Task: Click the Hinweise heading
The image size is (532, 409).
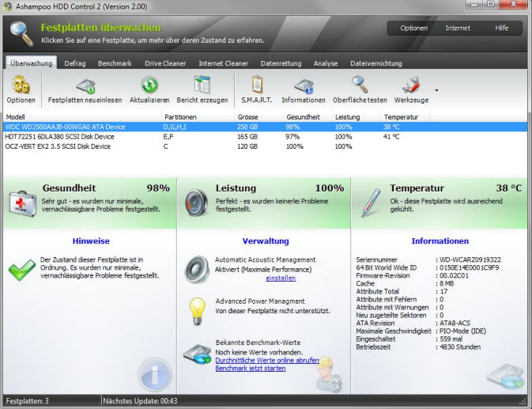Action: [91, 241]
